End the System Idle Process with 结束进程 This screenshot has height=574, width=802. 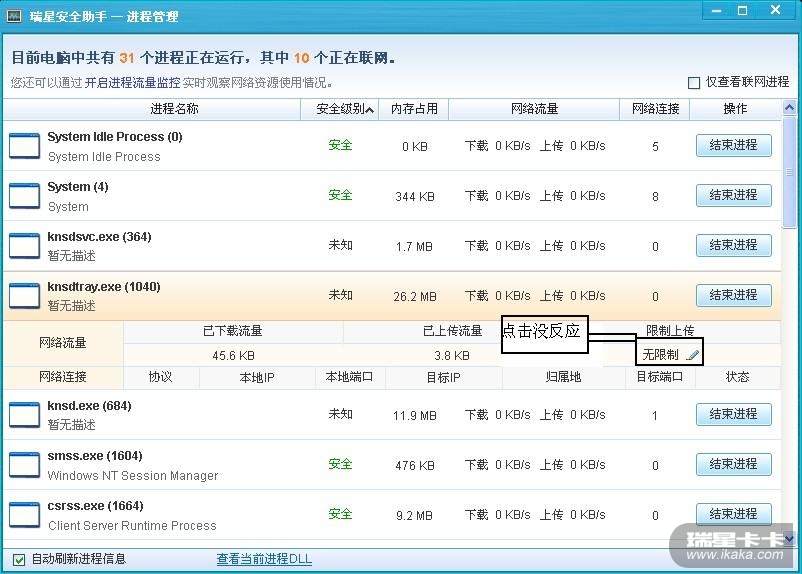click(x=733, y=145)
